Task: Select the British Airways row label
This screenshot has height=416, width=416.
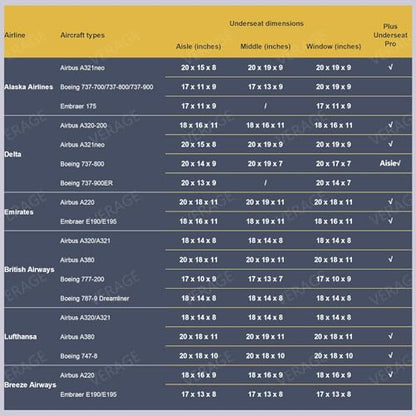Action: click(29, 269)
